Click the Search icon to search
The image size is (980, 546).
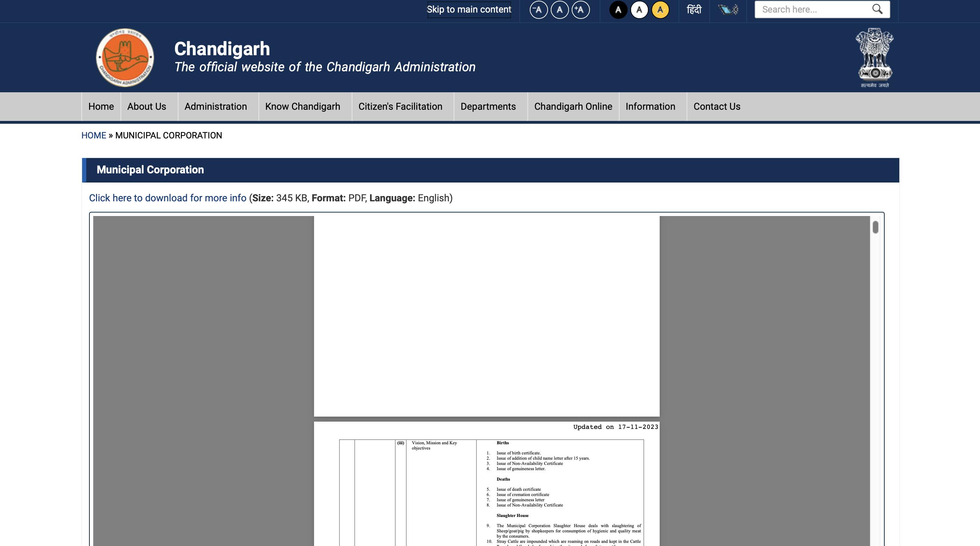coord(878,9)
